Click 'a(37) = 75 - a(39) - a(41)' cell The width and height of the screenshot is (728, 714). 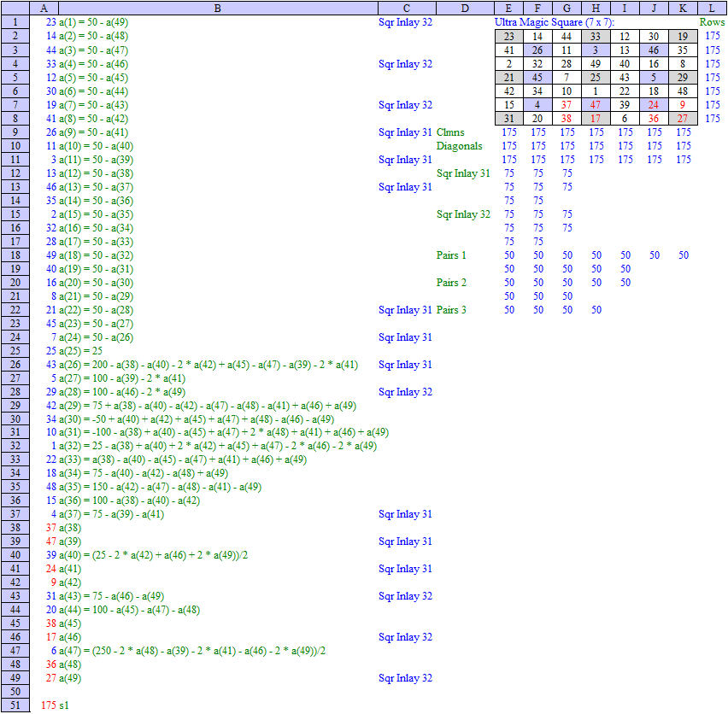[x=111, y=514]
